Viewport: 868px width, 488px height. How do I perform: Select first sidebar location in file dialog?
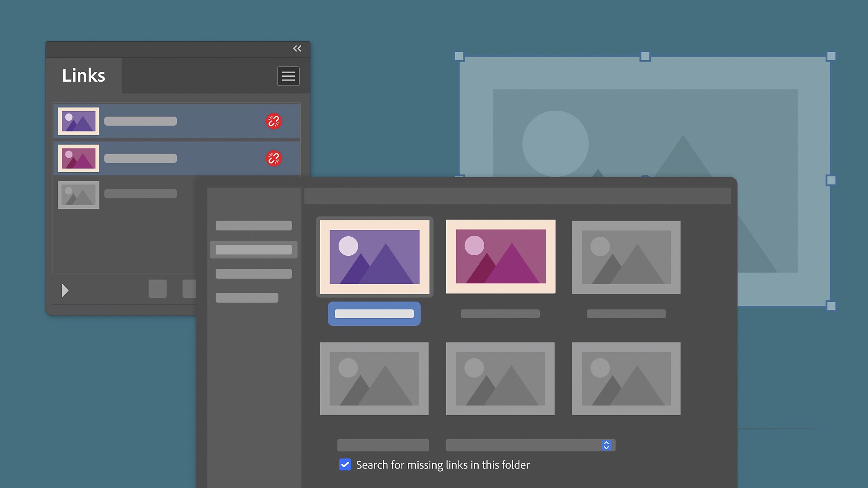pyautogui.click(x=254, y=225)
